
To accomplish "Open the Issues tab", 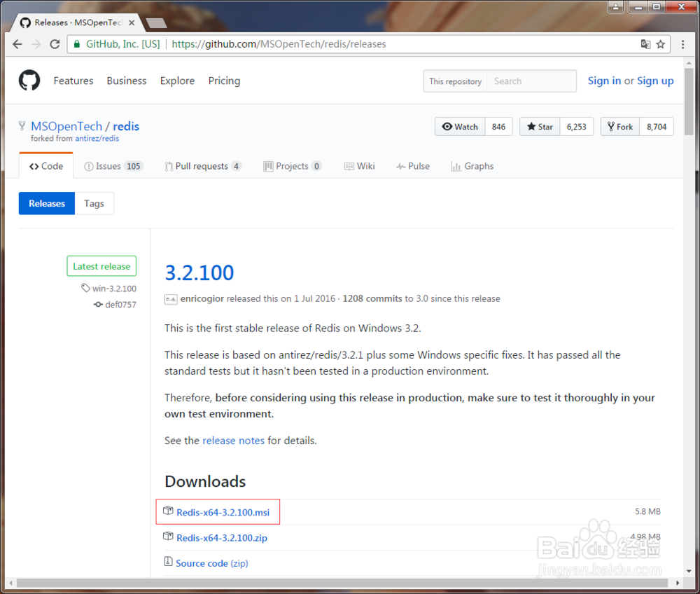I will (113, 166).
